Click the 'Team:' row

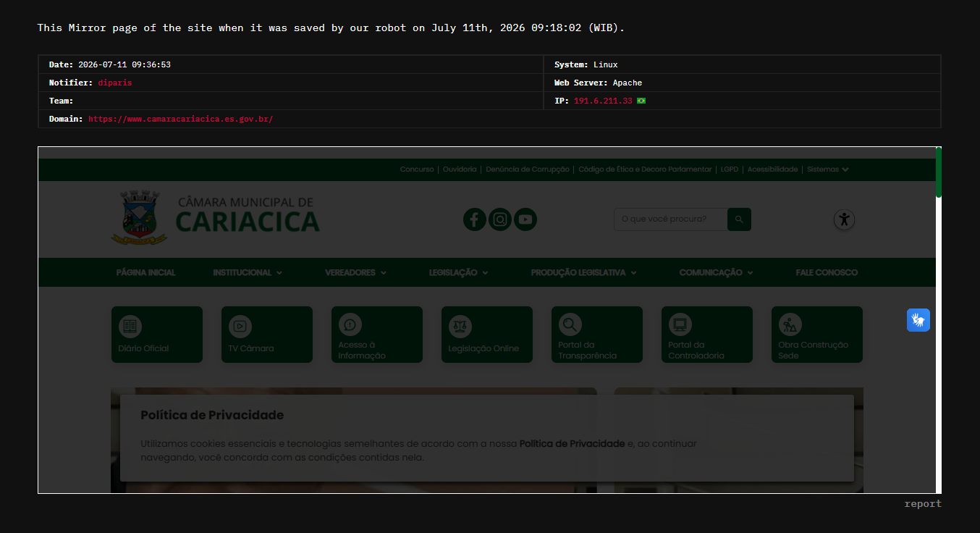[291, 101]
